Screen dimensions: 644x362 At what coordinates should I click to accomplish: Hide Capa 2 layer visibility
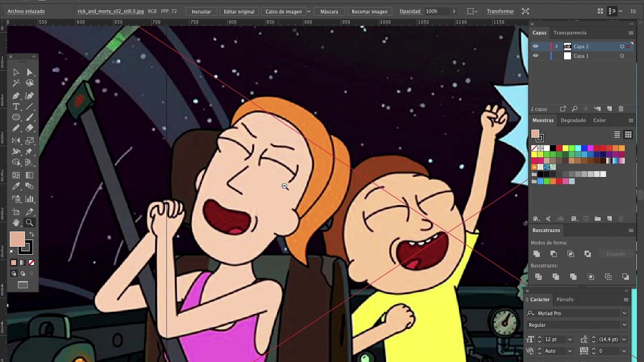(535, 46)
